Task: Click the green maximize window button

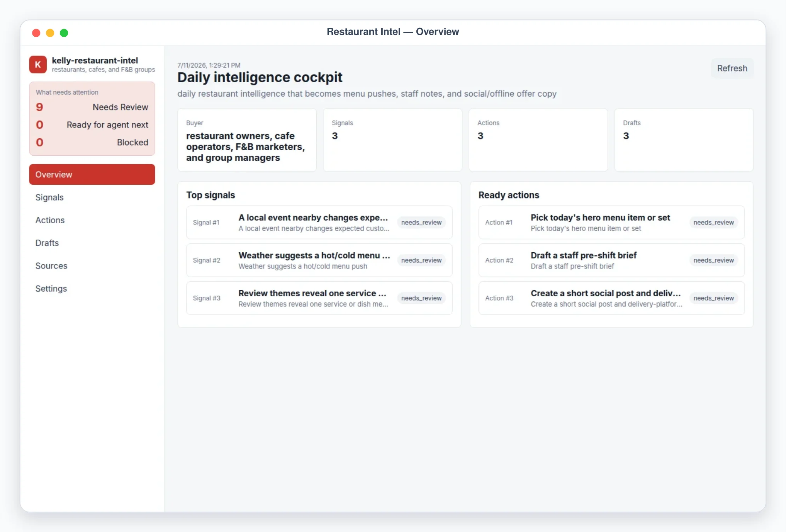Action: (x=64, y=33)
